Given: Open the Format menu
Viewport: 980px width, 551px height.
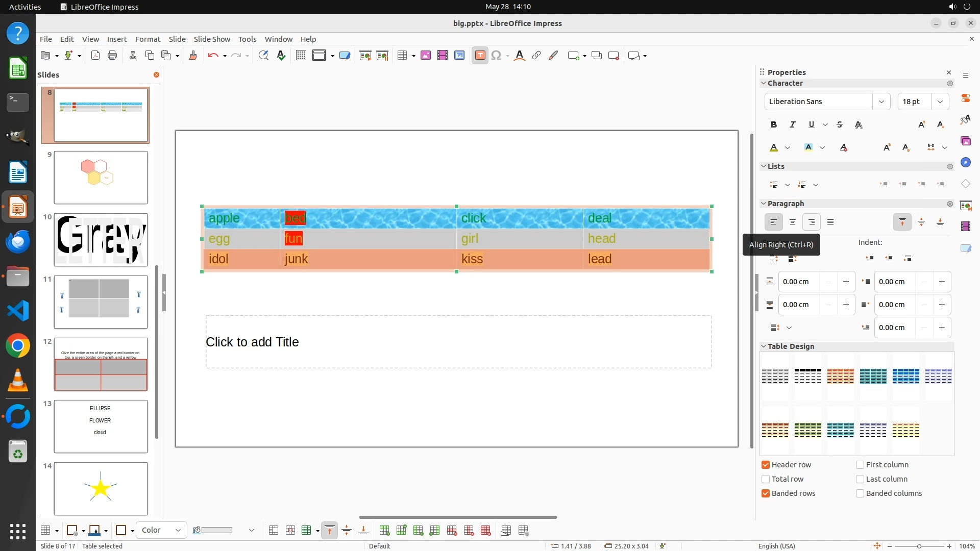Looking at the screenshot, I should [x=148, y=39].
